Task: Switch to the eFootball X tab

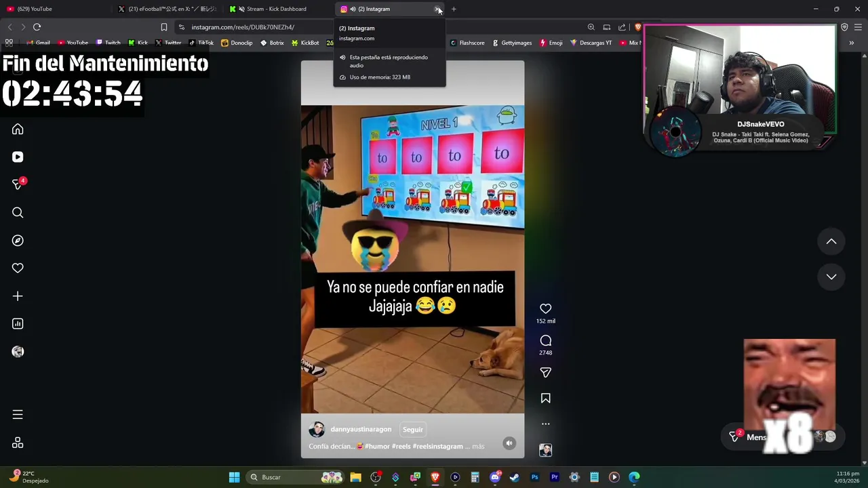Action: [166, 9]
